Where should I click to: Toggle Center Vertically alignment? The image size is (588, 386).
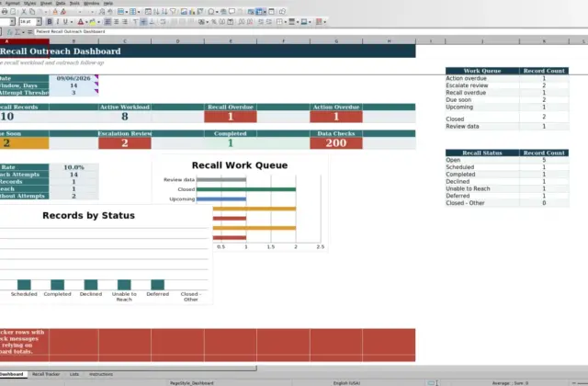(143, 22)
